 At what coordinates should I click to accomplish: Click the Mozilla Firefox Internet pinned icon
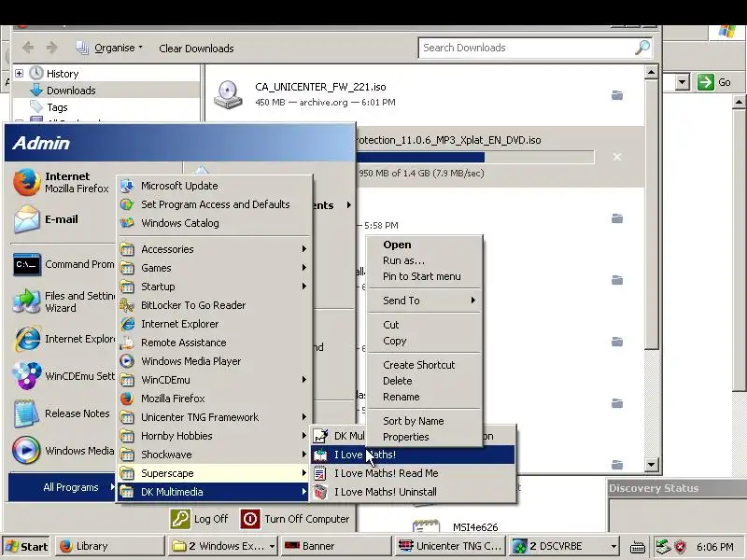click(27, 182)
